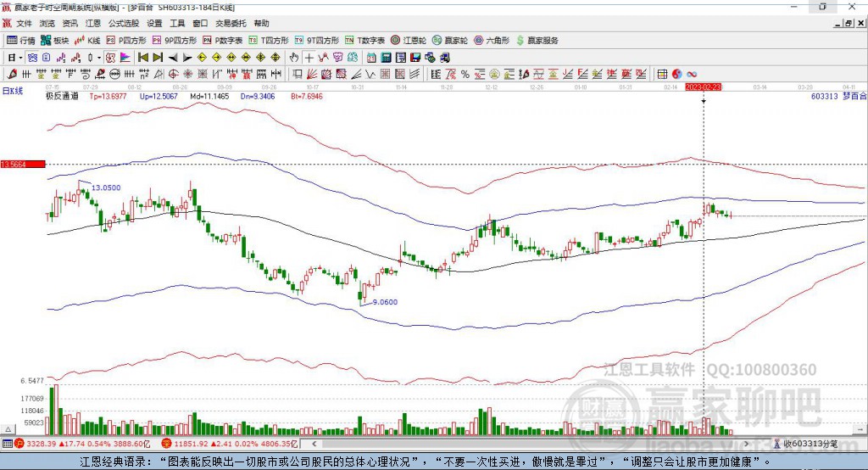Click the V-shaped line tool icon
This screenshot has width=868, height=470.
(370, 74)
